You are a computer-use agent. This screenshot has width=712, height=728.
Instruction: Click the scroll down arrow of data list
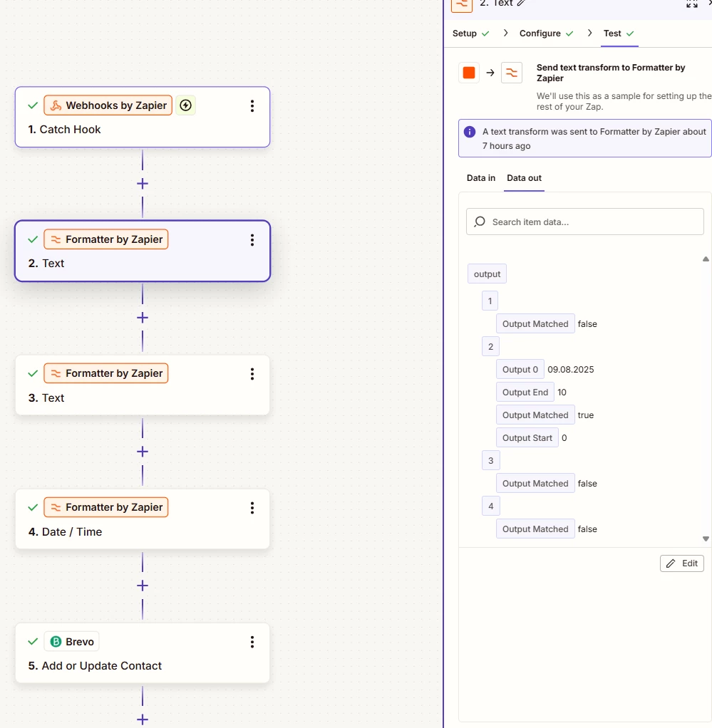(706, 539)
